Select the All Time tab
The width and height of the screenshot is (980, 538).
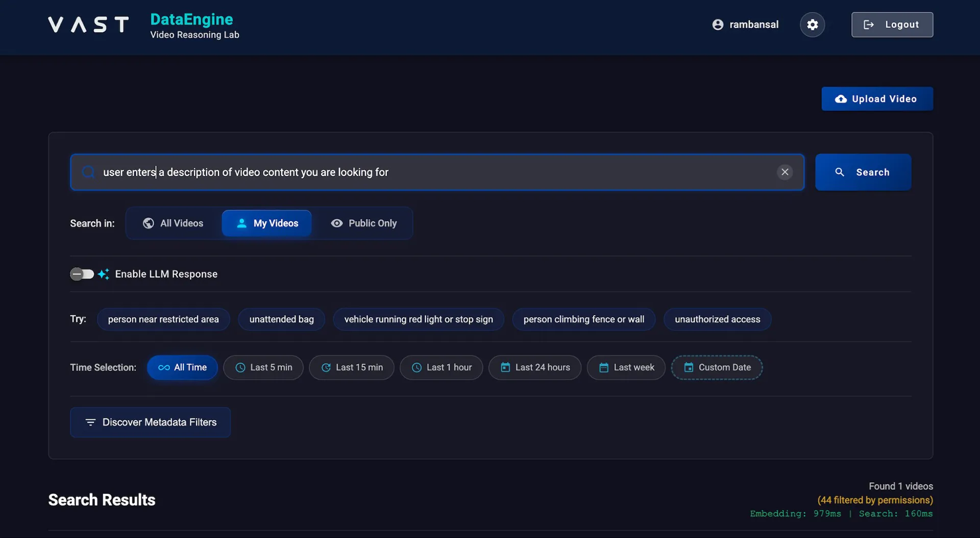point(182,367)
